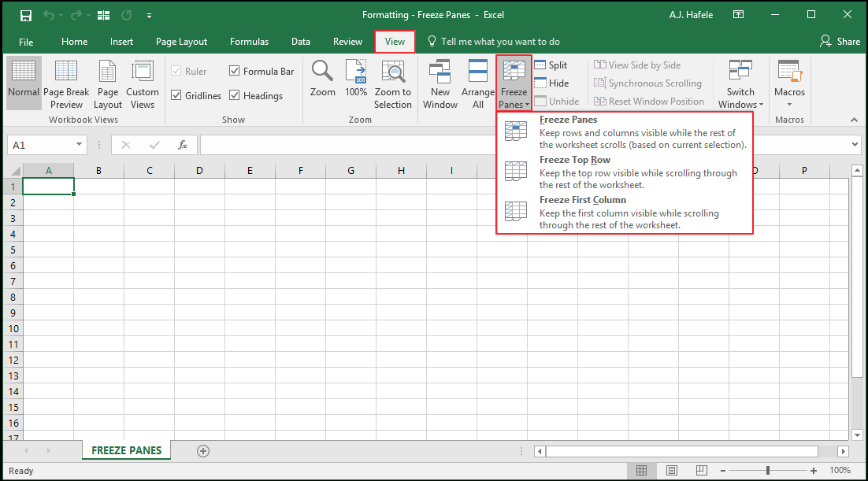Select cell A1
The height and width of the screenshot is (481, 868).
point(48,187)
